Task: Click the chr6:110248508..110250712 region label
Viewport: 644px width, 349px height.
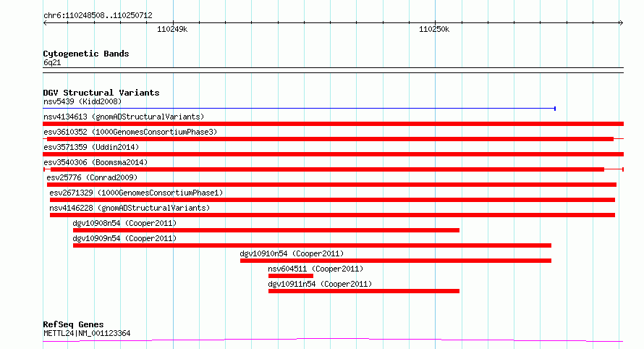Action: tap(98, 15)
